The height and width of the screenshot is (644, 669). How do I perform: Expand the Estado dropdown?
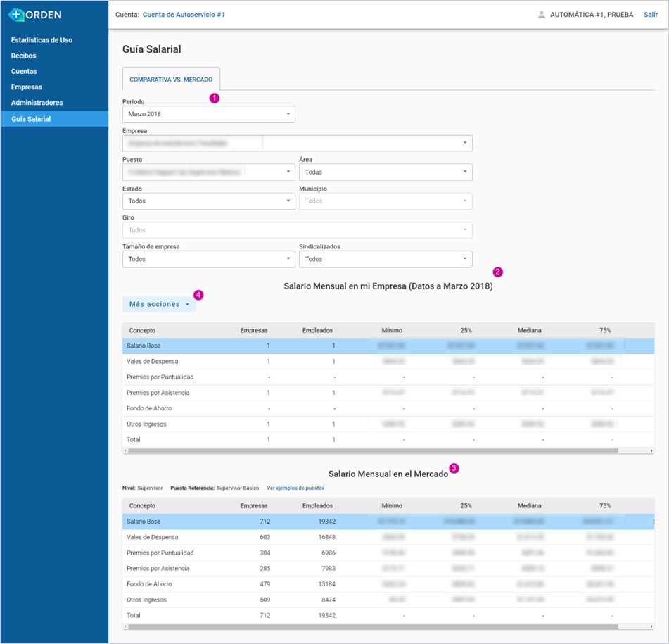coord(209,201)
